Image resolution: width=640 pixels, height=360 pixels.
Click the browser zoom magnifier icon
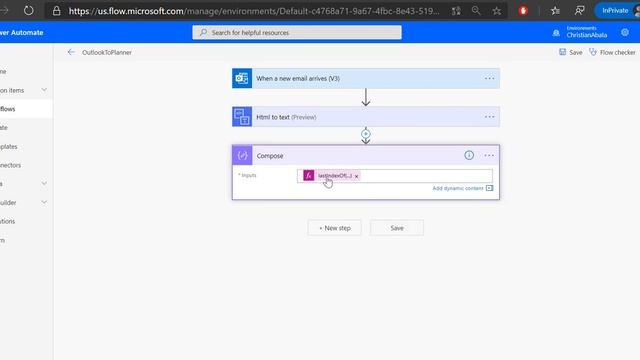point(476,11)
